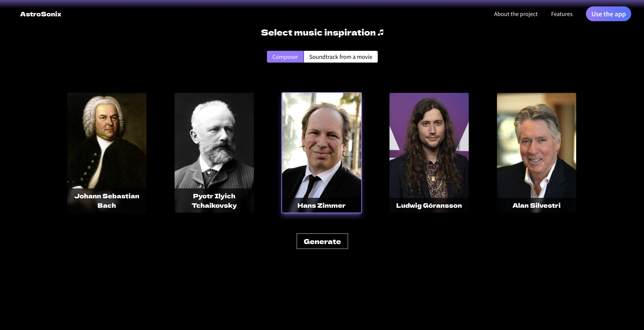644x330 pixels.
Task: Click the Pyotr Ilyich Tchaikovsky name label
Action: click(214, 200)
